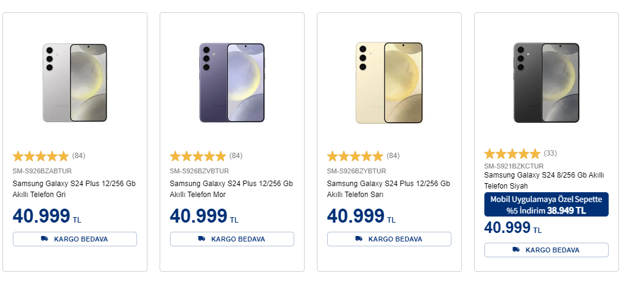Open Samsung Galaxy S24 Plus Sarı product title

[x=389, y=189]
